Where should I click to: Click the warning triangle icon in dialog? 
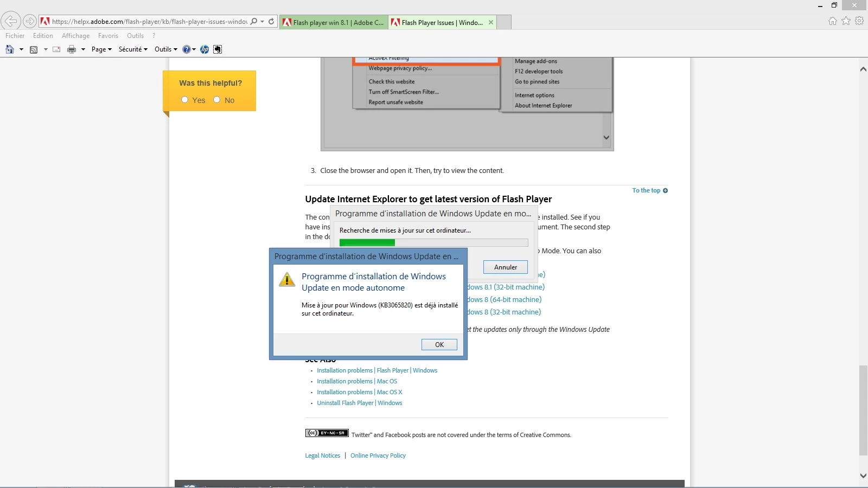pos(286,279)
